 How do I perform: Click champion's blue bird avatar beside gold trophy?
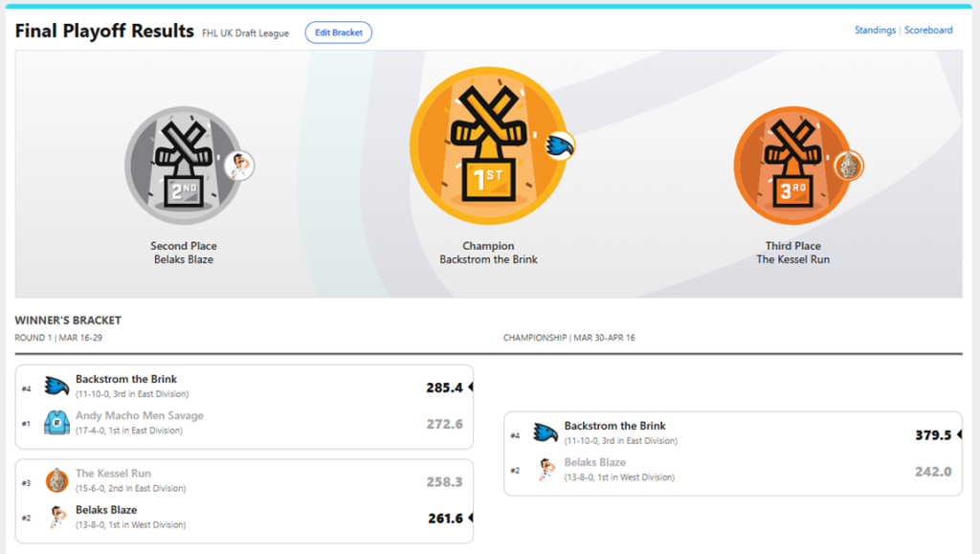[559, 145]
